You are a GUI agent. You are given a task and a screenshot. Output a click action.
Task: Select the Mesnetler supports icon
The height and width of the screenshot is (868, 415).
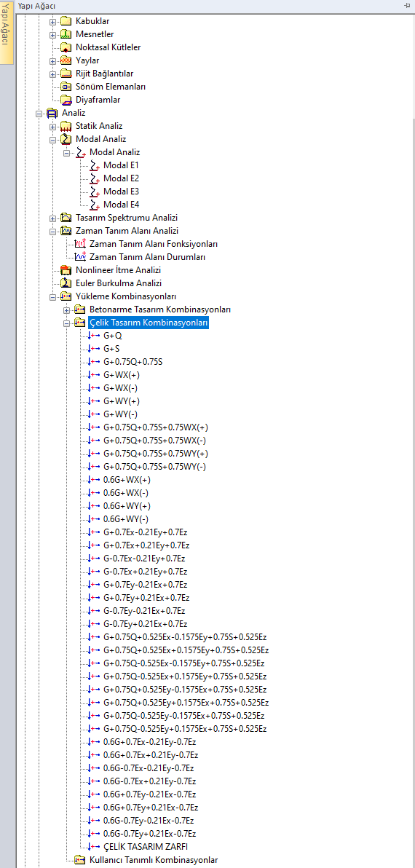(x=66, y=34)
